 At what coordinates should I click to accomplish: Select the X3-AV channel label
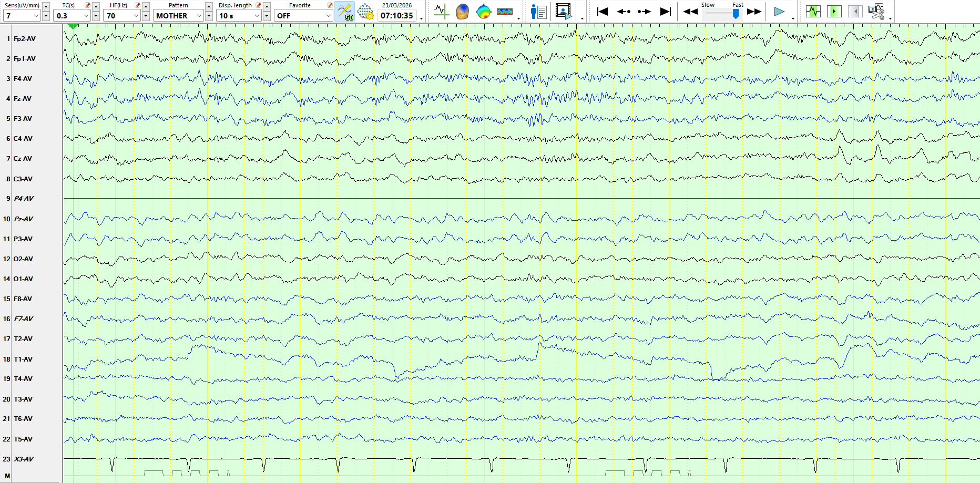pyautogui.click(x=24, y=459)
